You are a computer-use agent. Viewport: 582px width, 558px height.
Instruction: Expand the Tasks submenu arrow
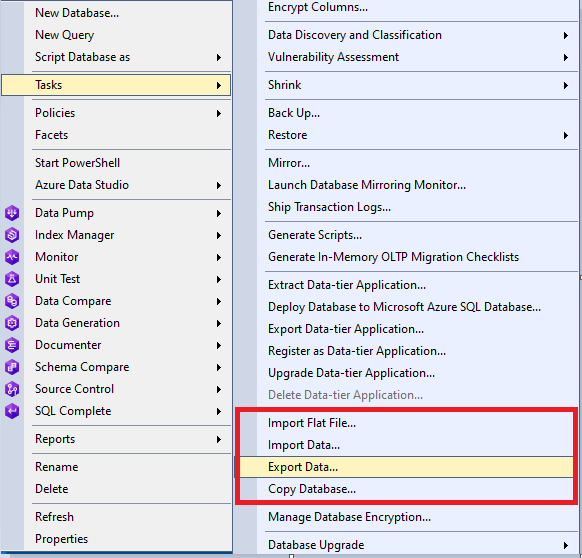(x=219, y=85)
